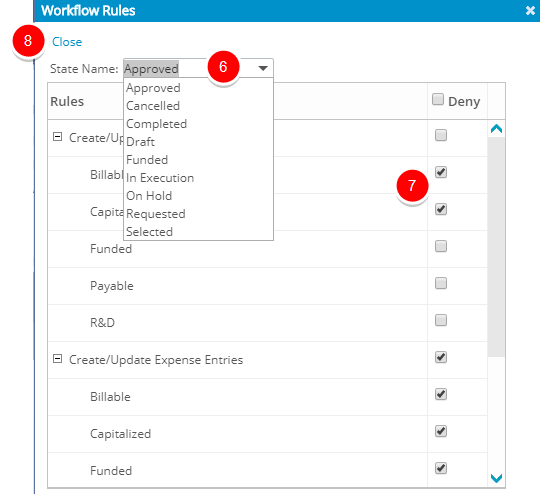Viewport: 540px width, 494px height.
Task: Collapse the Create/Update Expense Entries group
Action: point(57,359)
